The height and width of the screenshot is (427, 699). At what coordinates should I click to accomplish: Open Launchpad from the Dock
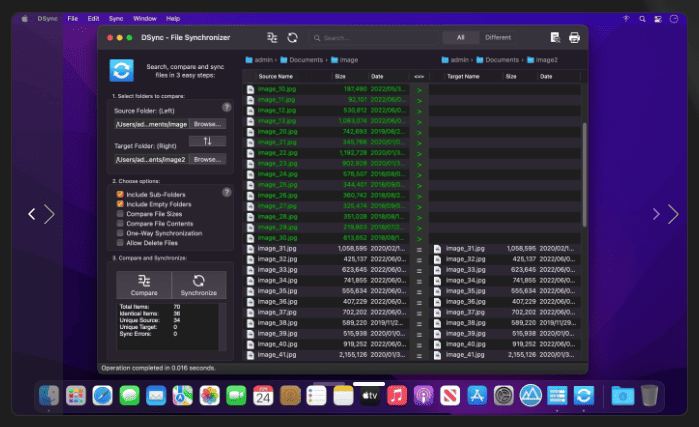(x=76, y=395)
